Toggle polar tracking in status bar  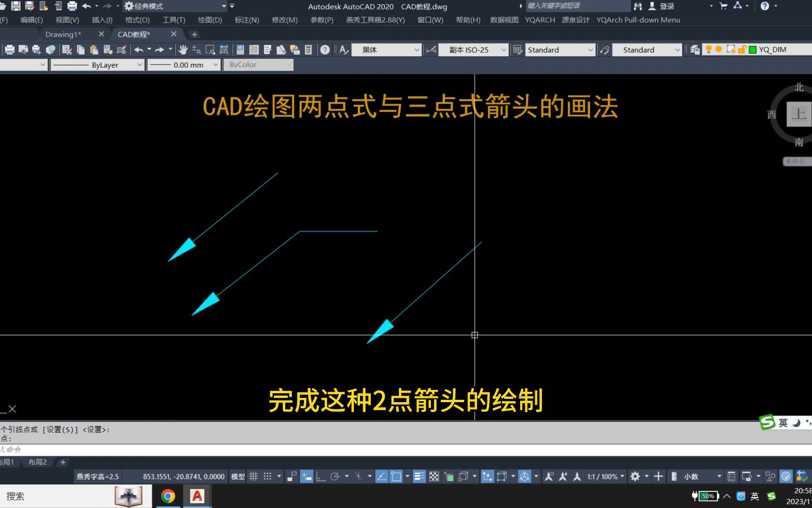pyautogui.click(x=335, y=476)
